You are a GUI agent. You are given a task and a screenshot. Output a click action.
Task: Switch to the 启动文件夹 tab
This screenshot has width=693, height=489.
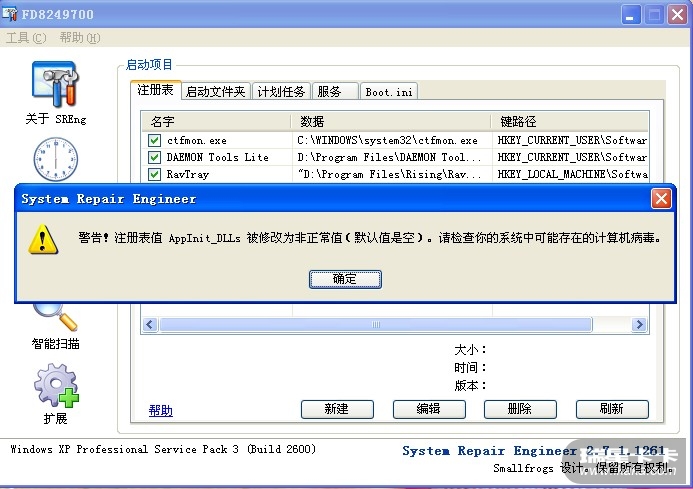[x=216, y=92]
